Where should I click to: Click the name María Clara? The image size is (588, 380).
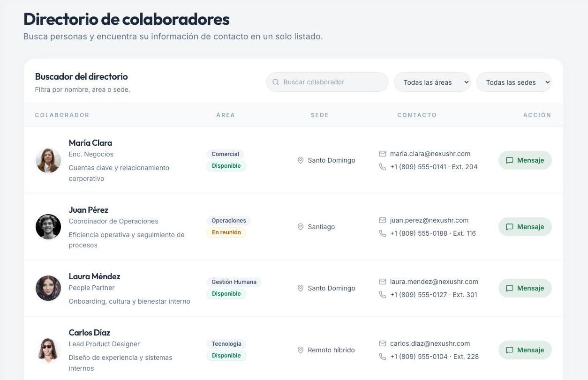[90, 143]
